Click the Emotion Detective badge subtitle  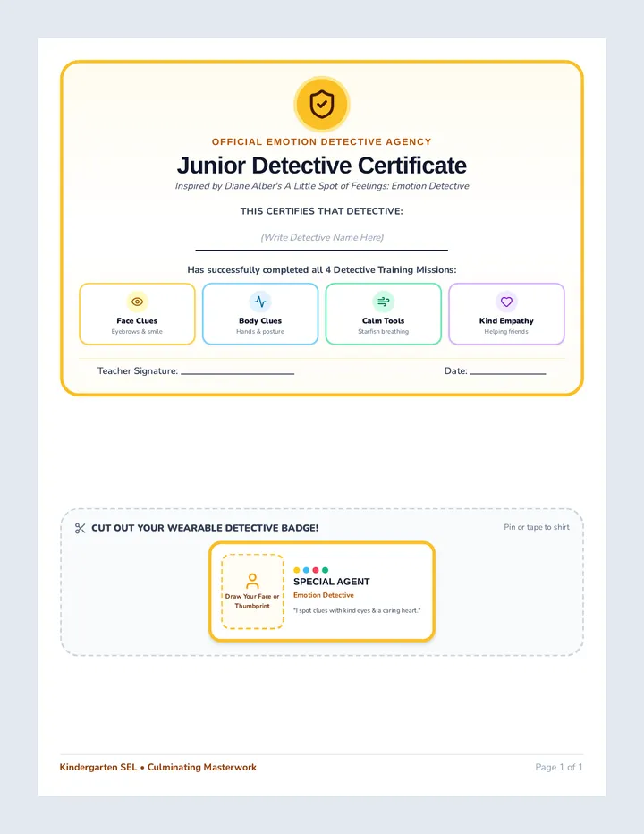click(323, 595)
